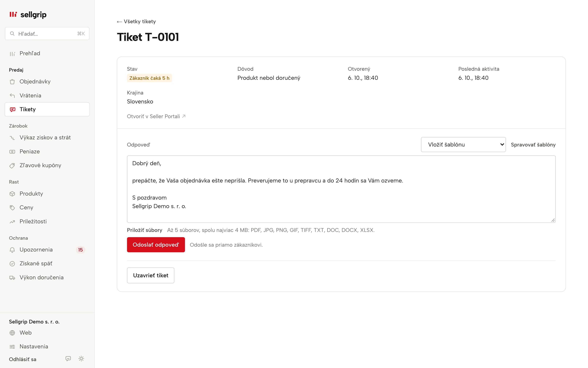Click the Zľavové kupóny tag icon
This screenshot has height=368, width=588.
point(12,166)
